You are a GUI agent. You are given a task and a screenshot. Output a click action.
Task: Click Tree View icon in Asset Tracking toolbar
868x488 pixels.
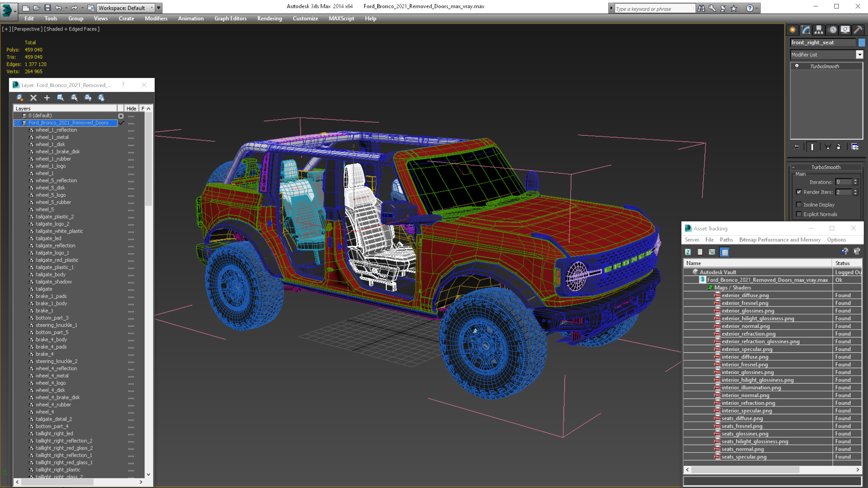(712, 252)
